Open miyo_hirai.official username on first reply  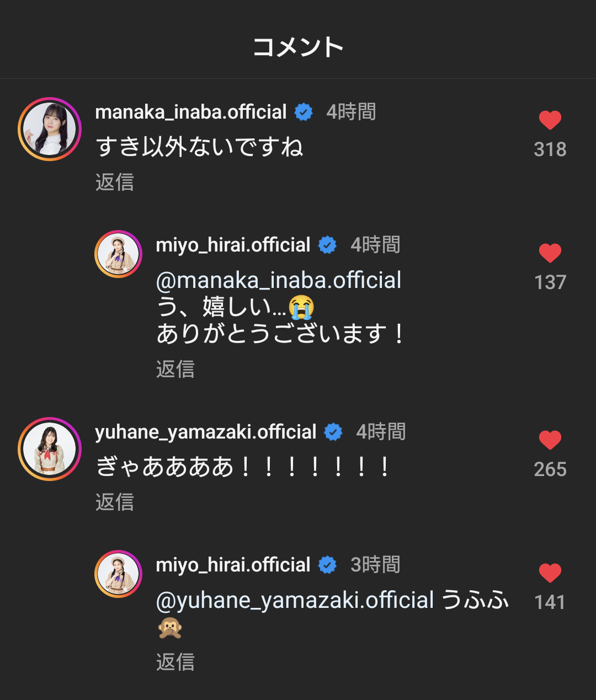click(x=233, y=245)
